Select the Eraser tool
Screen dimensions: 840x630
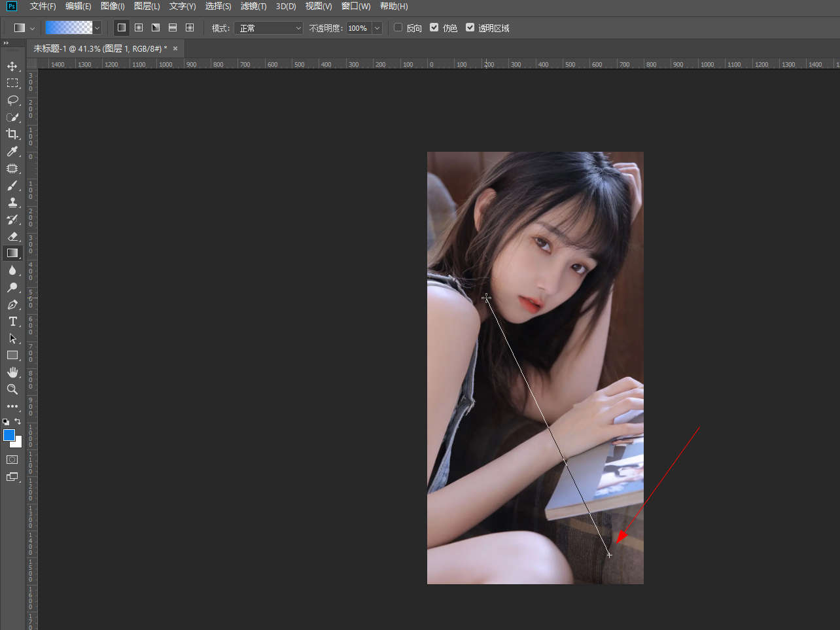click(12, 236)
